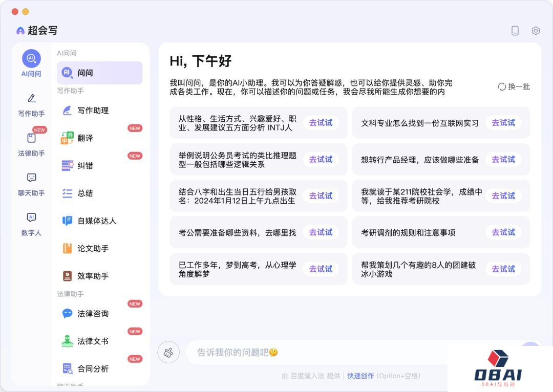Image resolution: width=553 pixels, height=392 pixels.
Task: Click the 法律咨询 chat bubble icon
Action: tap(67, 313)
